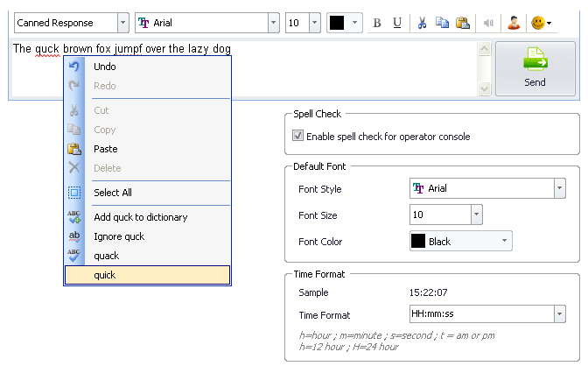Click the Undo arrow icon in context menu
The image size is (588, 366).
pyautogui.click(x=73, y=67)
